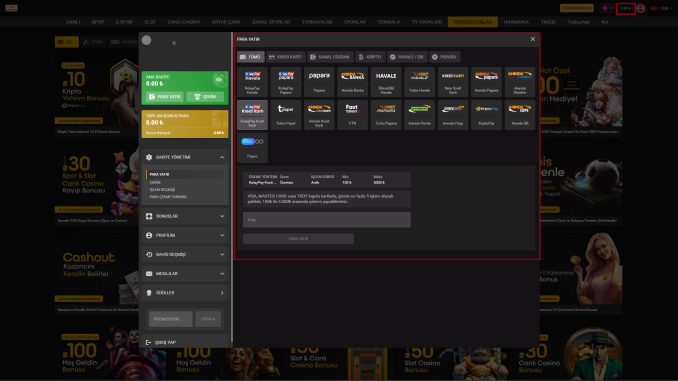
Task: Choose Anında Banka payment tile
Action: tap(352, 82)
